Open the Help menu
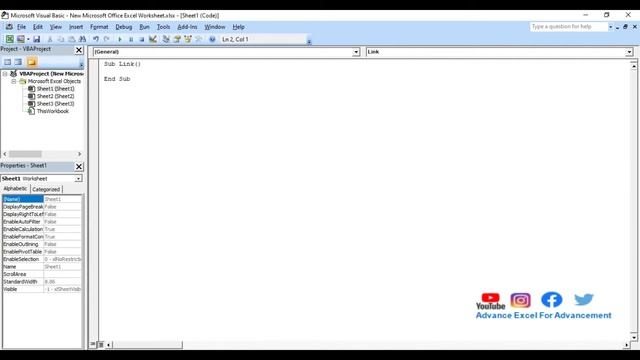Screen dimensions: 640x360 238,27
